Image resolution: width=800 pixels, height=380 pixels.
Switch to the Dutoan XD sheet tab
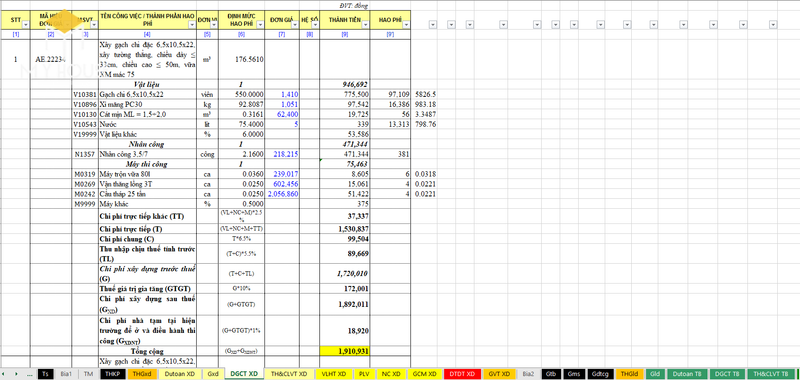[x=180, y=374]
